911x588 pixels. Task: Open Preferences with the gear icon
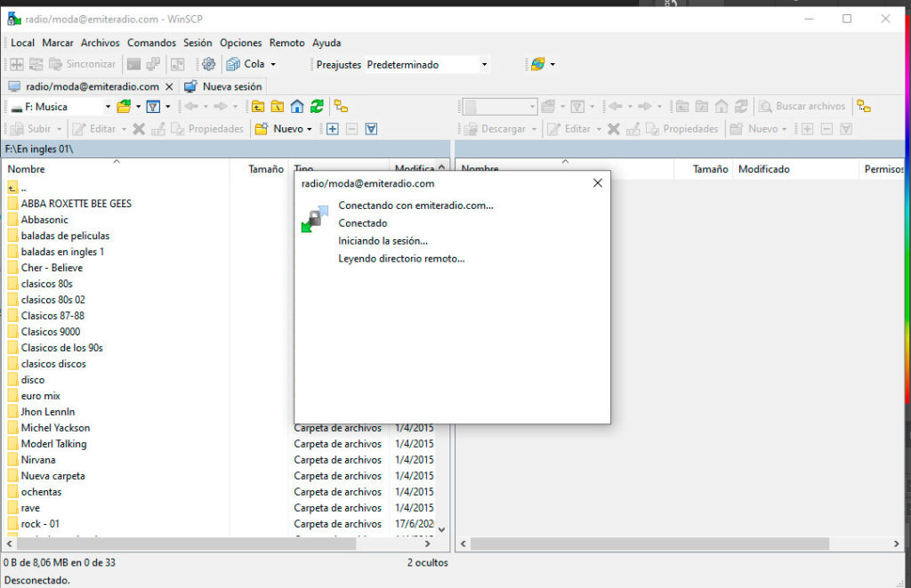click(208, 65)
